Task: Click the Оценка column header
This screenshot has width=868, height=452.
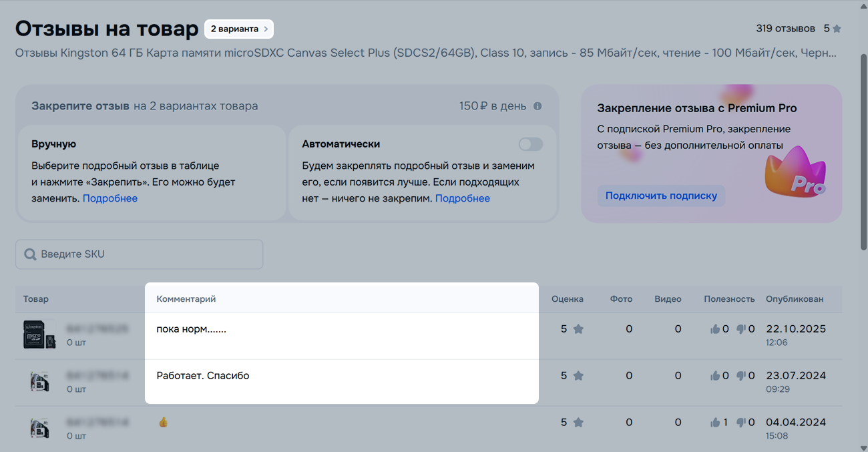Action: pyautogui.click(x=567, y=299)
